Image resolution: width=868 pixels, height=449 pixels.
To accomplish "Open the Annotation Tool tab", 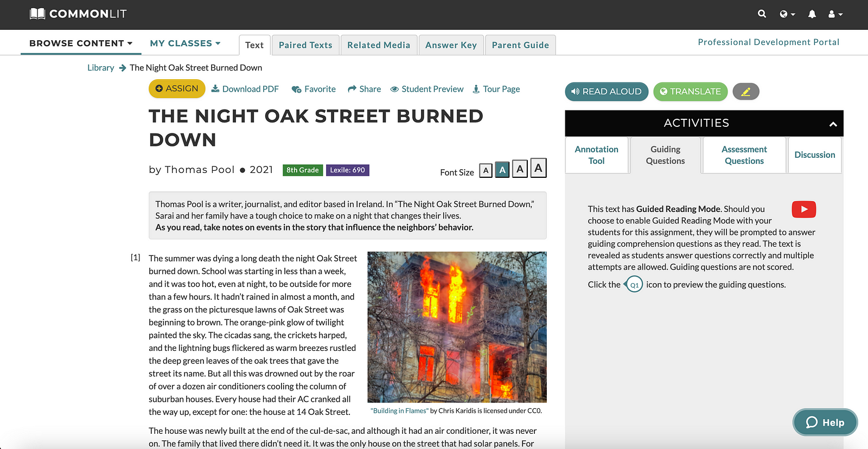I will pos(596,155).
